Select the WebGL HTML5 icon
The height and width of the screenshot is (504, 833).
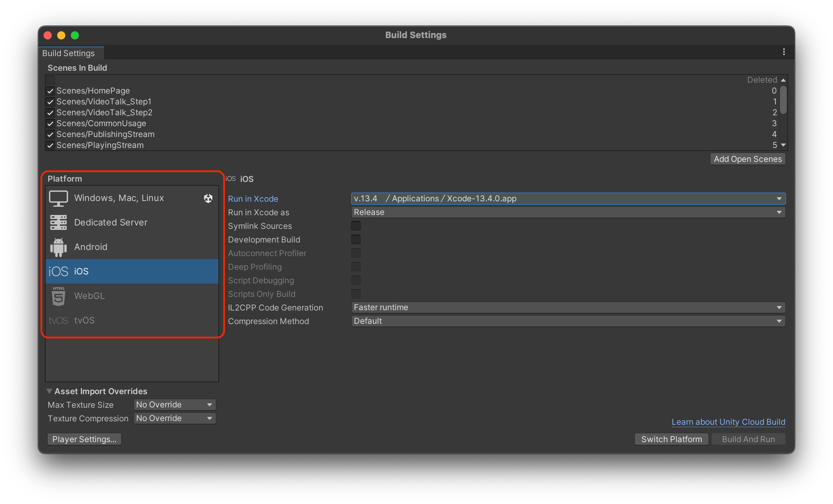click(59, 296)
